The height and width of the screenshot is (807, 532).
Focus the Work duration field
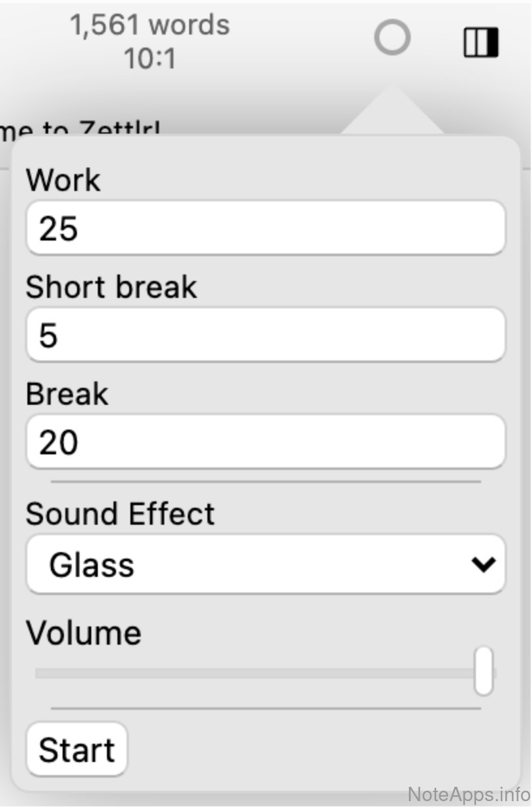pyautogui.click(x=265, y=228)
